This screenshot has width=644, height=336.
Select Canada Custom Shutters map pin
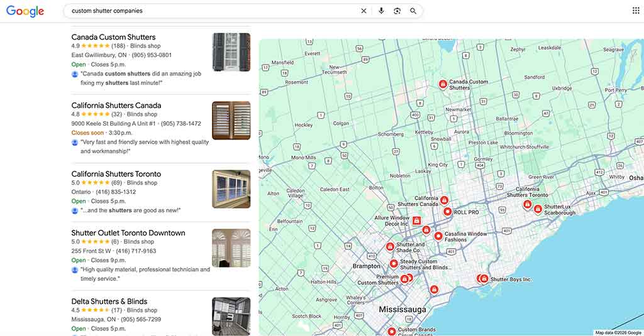443,84
